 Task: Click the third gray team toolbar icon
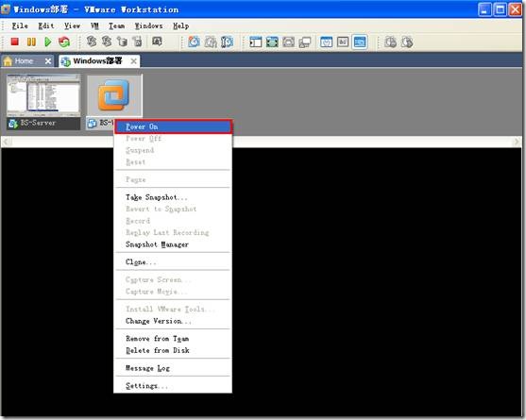coord(122,42)
